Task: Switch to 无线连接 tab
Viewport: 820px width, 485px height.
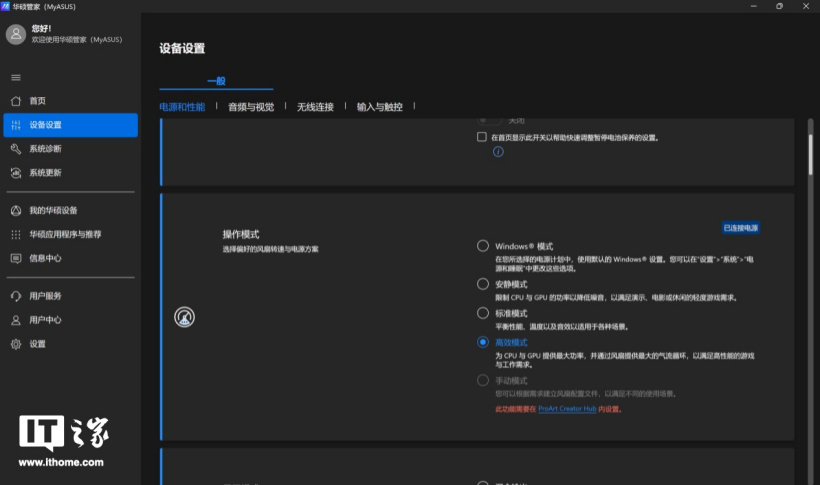Action: (315, 107)
